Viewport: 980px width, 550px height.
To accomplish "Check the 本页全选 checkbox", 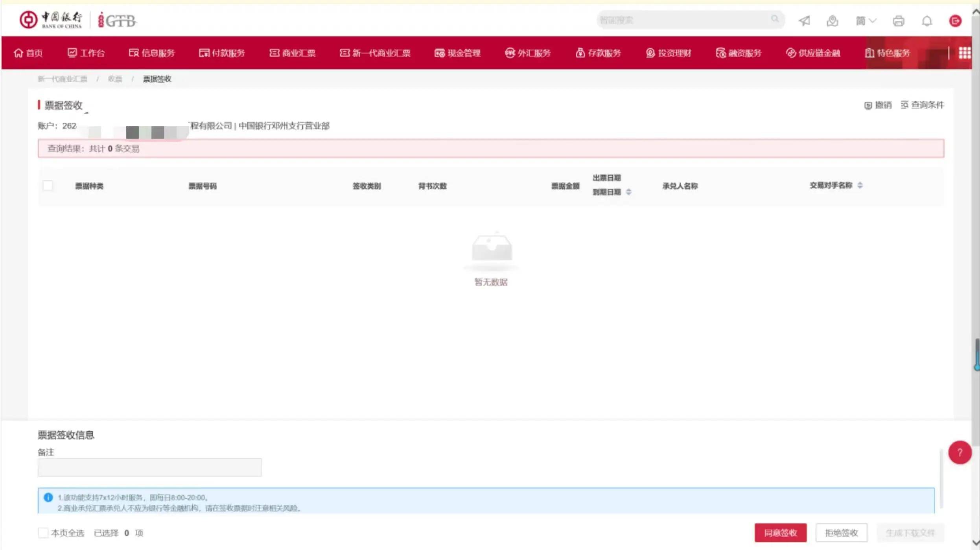I will tap(43, 533).
